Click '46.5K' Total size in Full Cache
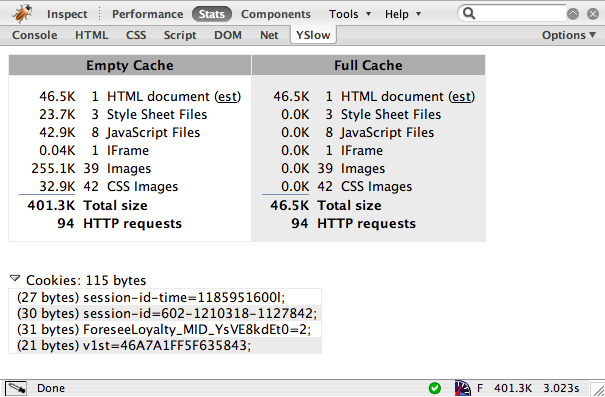Image resolution: width=605 pixels, height=397 pixels. pos(290,206)
